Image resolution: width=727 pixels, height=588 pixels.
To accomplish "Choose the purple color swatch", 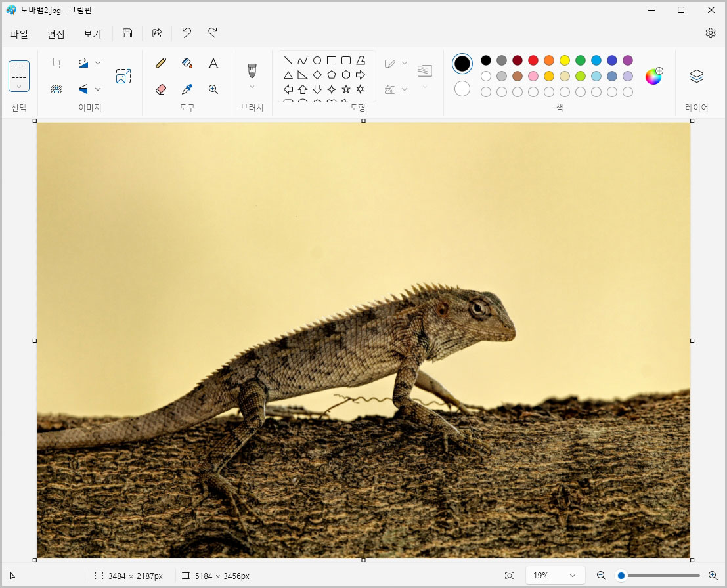I will tap(628, 60).
